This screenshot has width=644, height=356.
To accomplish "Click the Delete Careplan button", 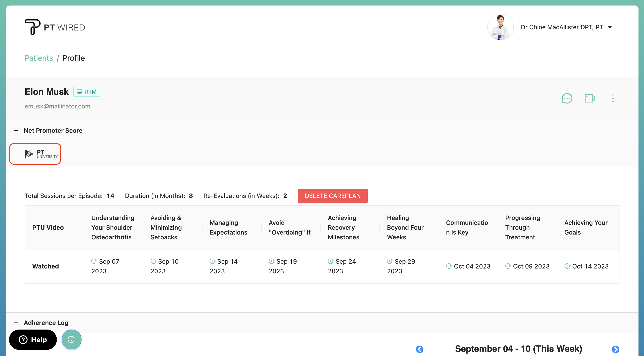I will click(332, 196).
